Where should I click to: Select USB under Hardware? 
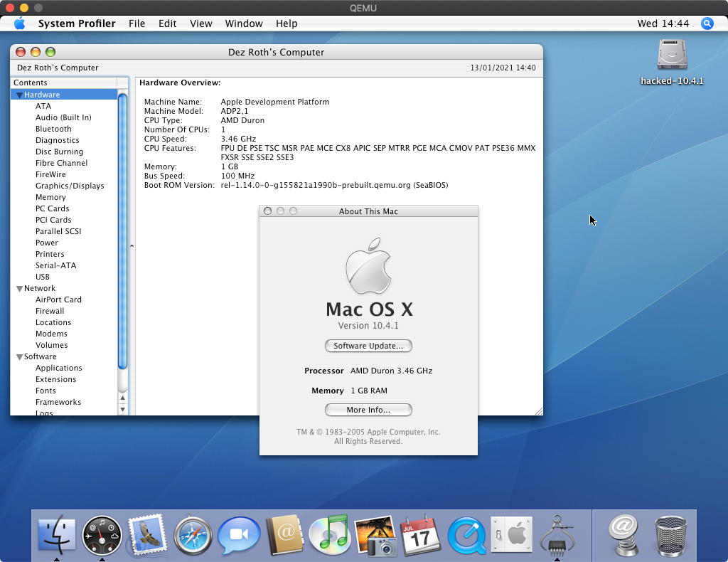(x=42, y=277)
